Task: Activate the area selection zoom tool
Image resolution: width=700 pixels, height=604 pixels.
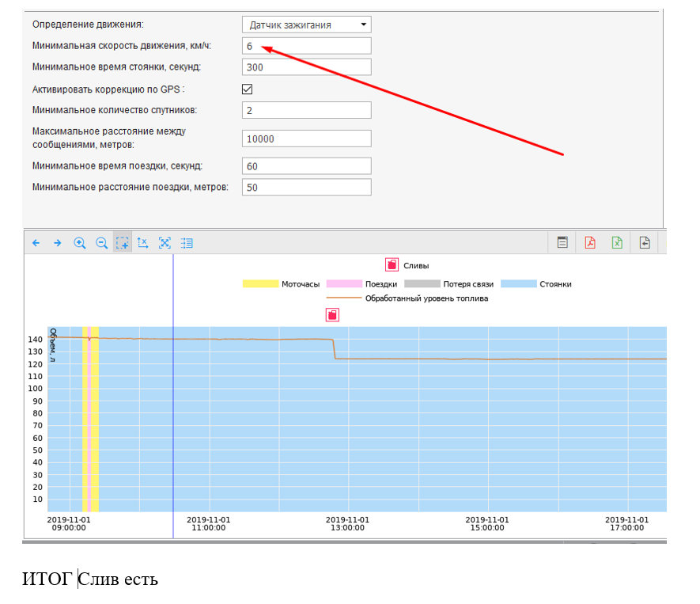Action: (x=122, y=243)
